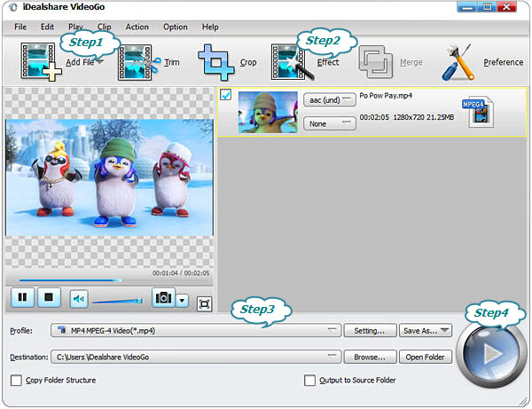Open the Help menu
This screenshot has width=532, height=409.
[x=210, y=27]
